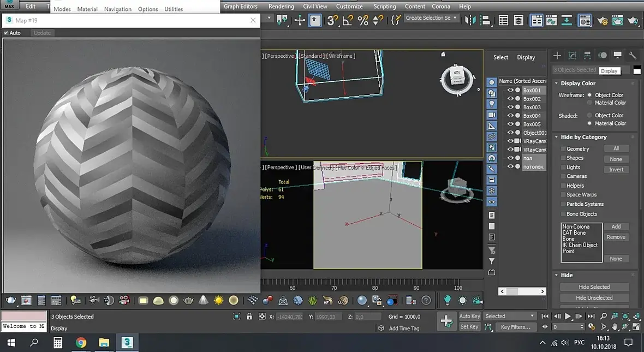Image resolution: width=644 pixels, height=352 pixels.
Task: Click the selection lock padlock icon
Action: click(x=249, y=317)
